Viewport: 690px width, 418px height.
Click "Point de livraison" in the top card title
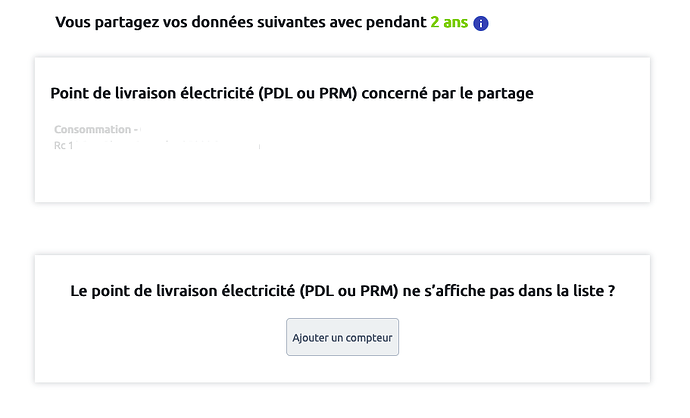pos(112,93)
